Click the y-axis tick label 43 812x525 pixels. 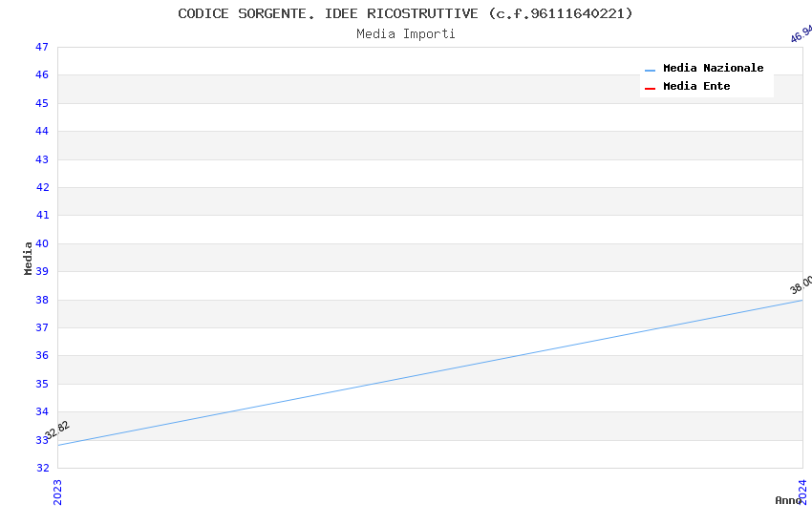(42, 159)
